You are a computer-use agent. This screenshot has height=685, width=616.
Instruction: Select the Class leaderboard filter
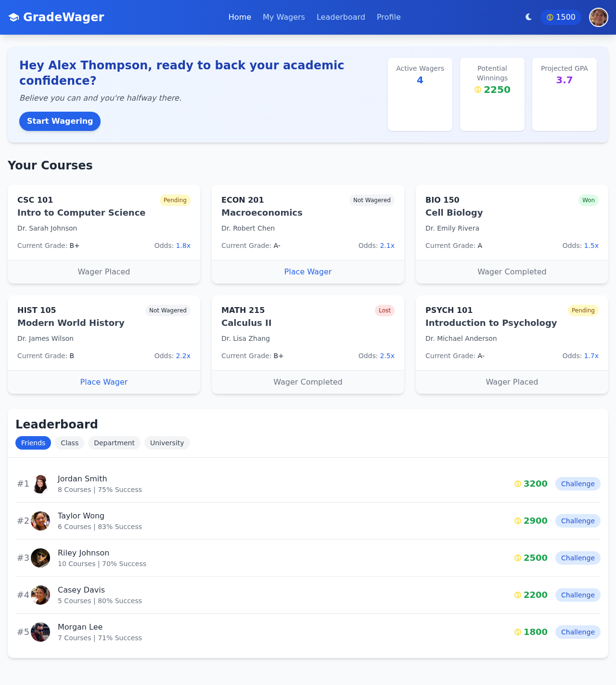tap(69, 443)
